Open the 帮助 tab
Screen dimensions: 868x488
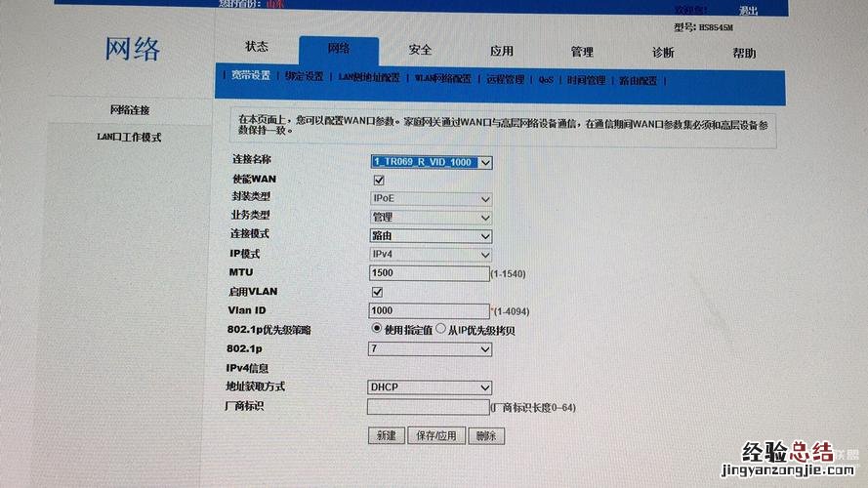[744, 53]
